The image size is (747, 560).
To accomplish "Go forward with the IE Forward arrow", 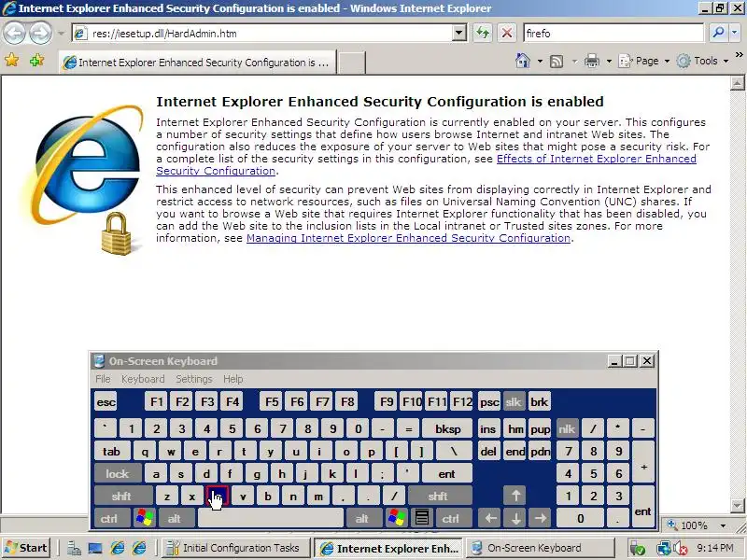I will pyautogui.click(x=40, y=33).
